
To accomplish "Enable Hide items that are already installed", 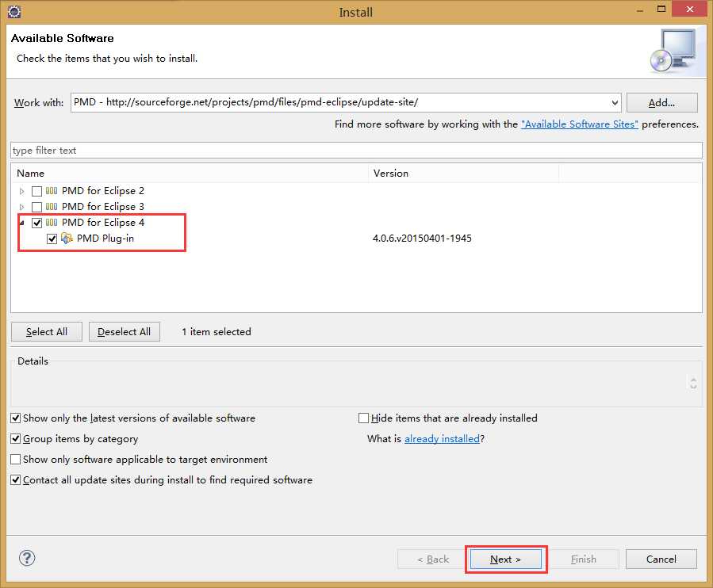I will tap(363, 418).
